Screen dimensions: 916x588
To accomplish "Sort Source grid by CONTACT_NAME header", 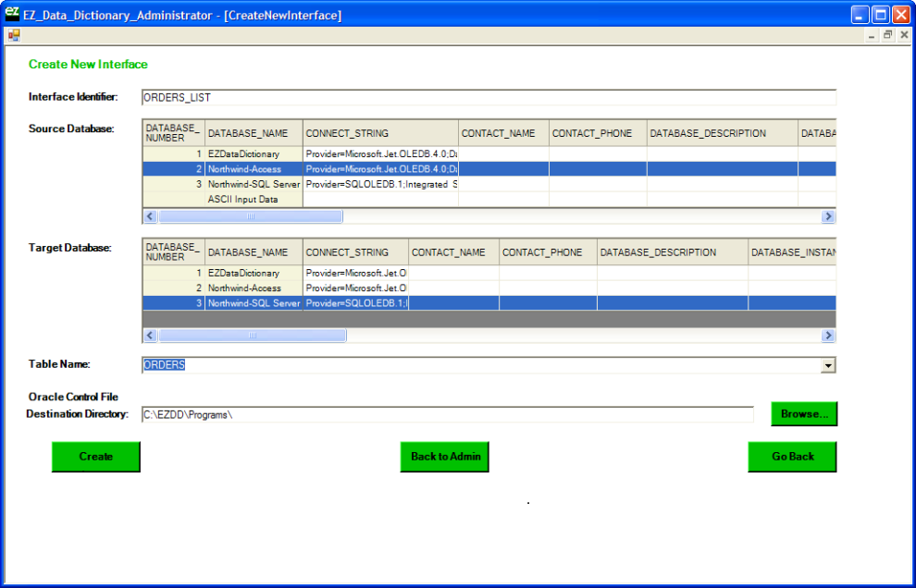I will click(x=502, y=133).
